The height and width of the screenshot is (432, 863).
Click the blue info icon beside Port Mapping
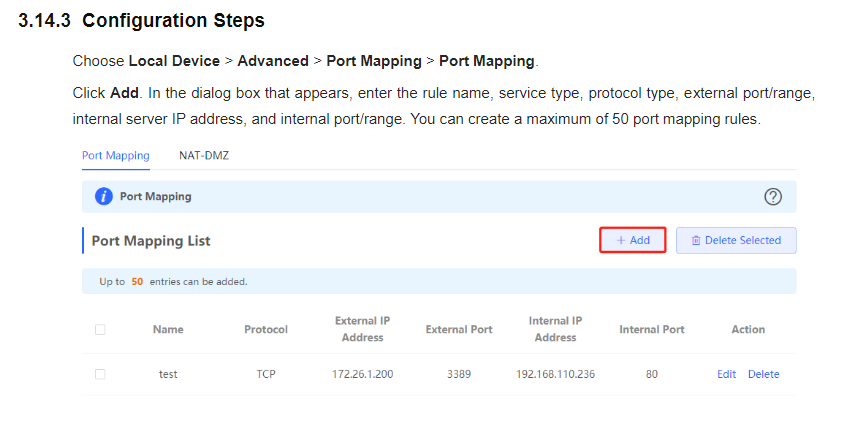click(x=103, y=196)
